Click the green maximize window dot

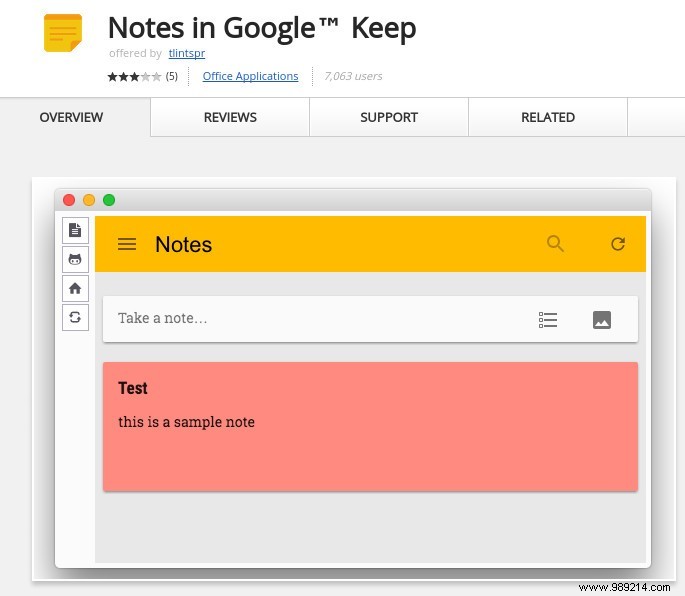point(109,200)
